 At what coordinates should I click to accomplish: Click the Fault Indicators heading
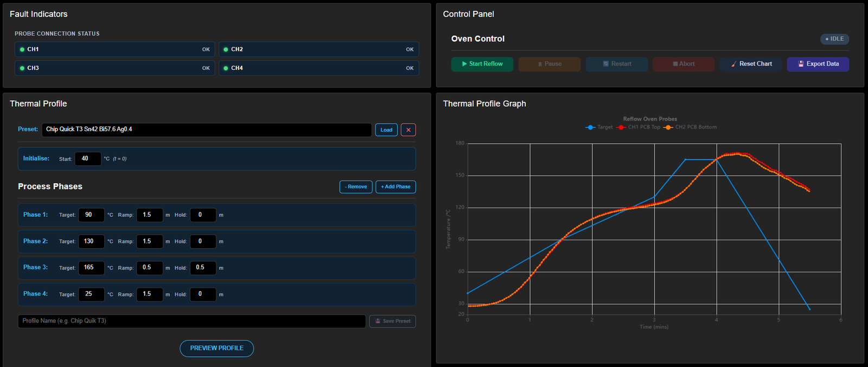39,14
